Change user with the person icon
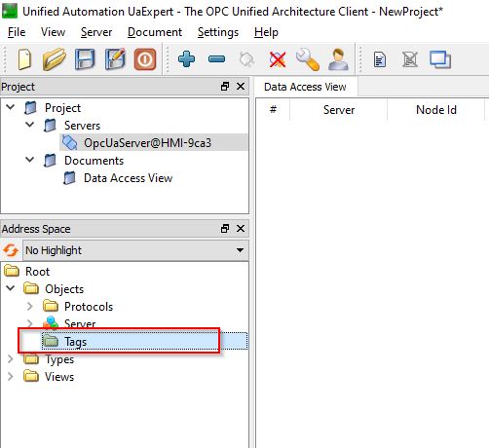The height and width of the screenshot is (448, 489). click(338, 59)
